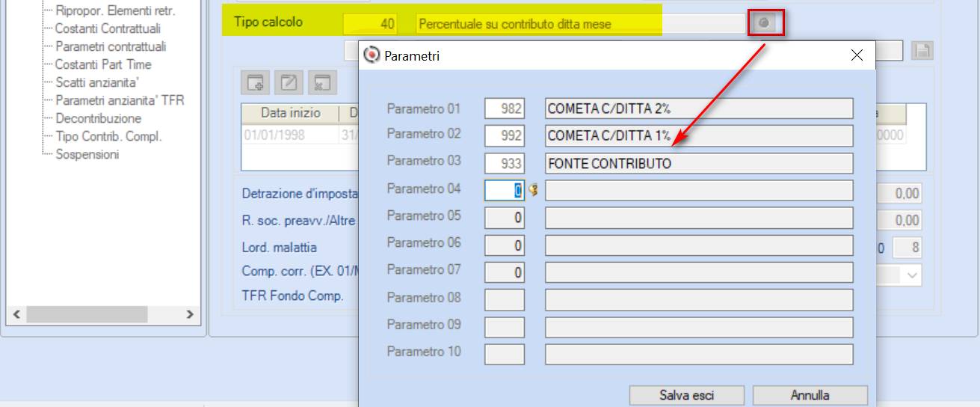Open Sospensioni in the tree

(x=87, y=154)
